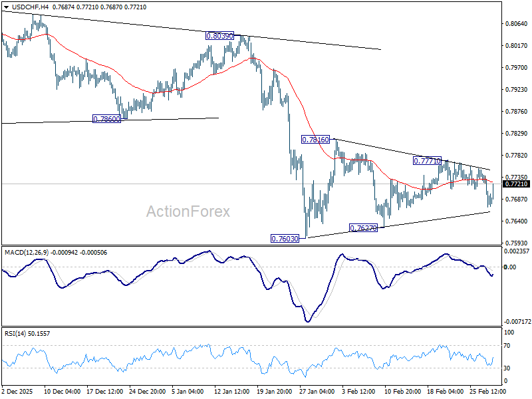The image size is (532, 399).
Task: Select the 0.76030 price label
Action: [x=285, y=239]
